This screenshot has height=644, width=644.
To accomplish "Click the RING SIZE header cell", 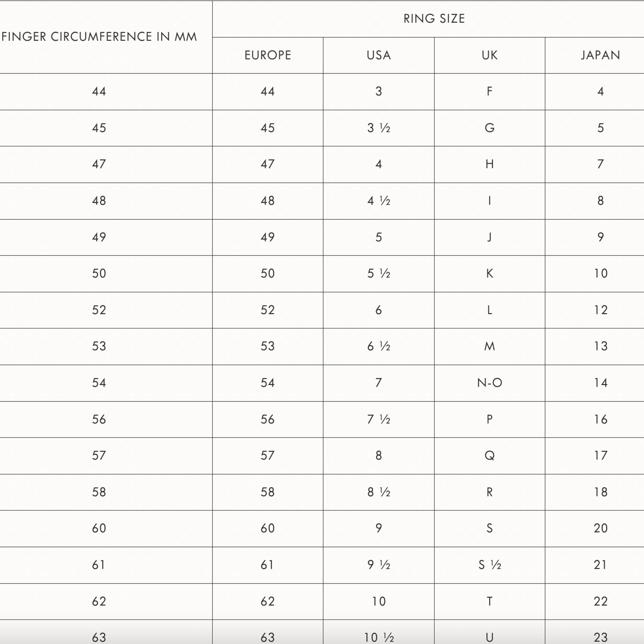I will 434,19.
